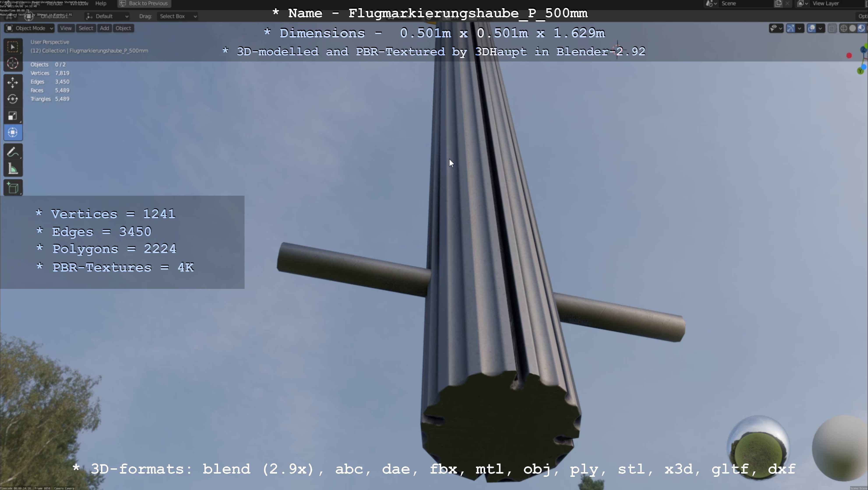Image resolution: width=868 pixels, height=490 pixels.
Task: Click the Edges 3,450 statistic
Action: (x=50, y=82)
